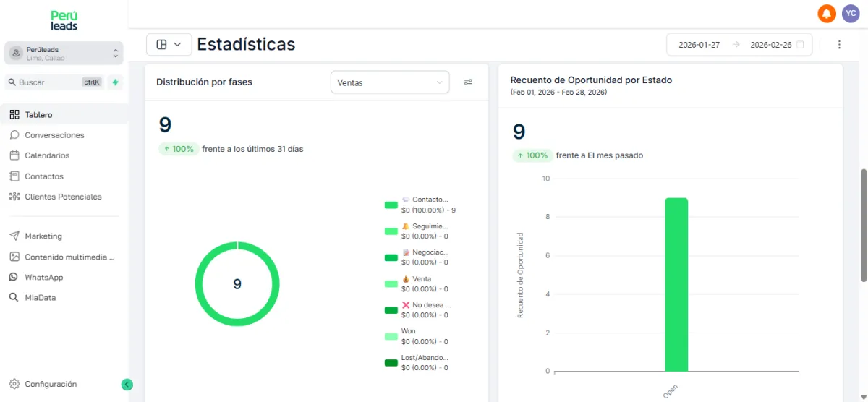Click Recuento de Oportunidad por Estado title

click(592, 80)
